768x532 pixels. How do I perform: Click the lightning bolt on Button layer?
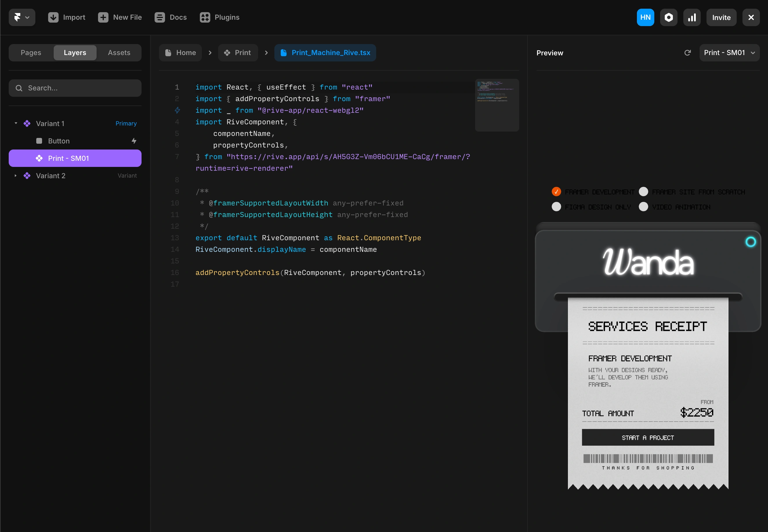[134, 141]
